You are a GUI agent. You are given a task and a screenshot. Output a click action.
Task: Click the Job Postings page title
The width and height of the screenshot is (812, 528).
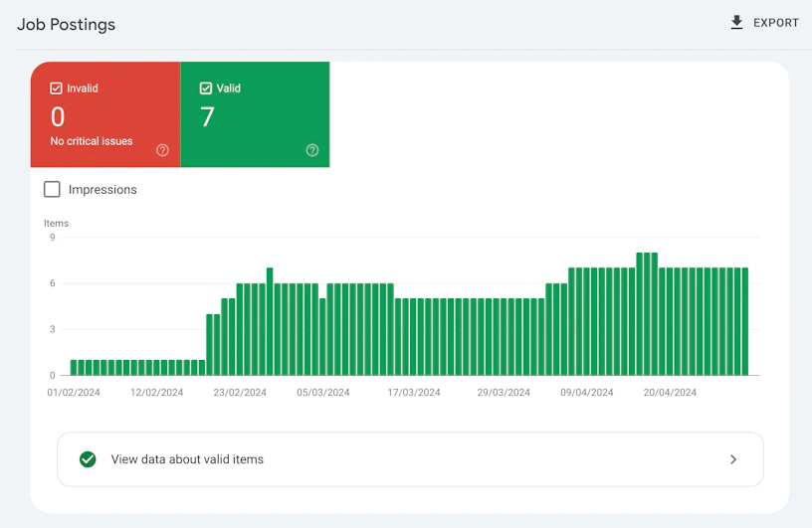pos(67,24)
